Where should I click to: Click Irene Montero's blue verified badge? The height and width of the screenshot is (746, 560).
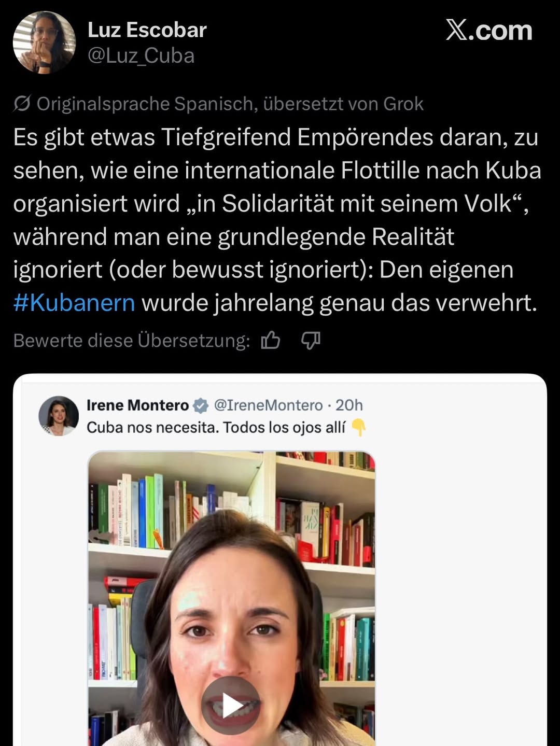[x=201, y=405]
